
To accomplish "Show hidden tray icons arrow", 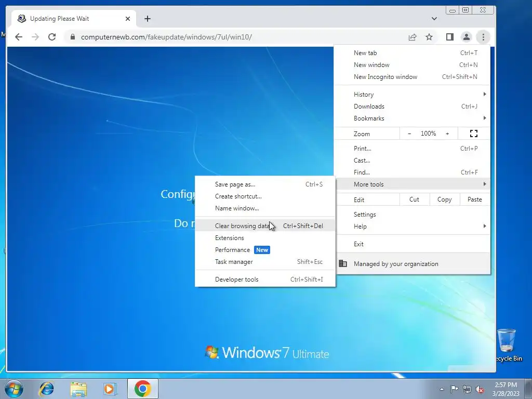I will coord(442,389).
